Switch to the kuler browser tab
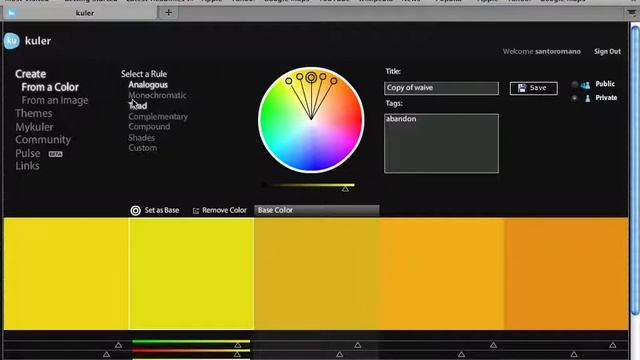640x360 pixels. pos(80,13)
